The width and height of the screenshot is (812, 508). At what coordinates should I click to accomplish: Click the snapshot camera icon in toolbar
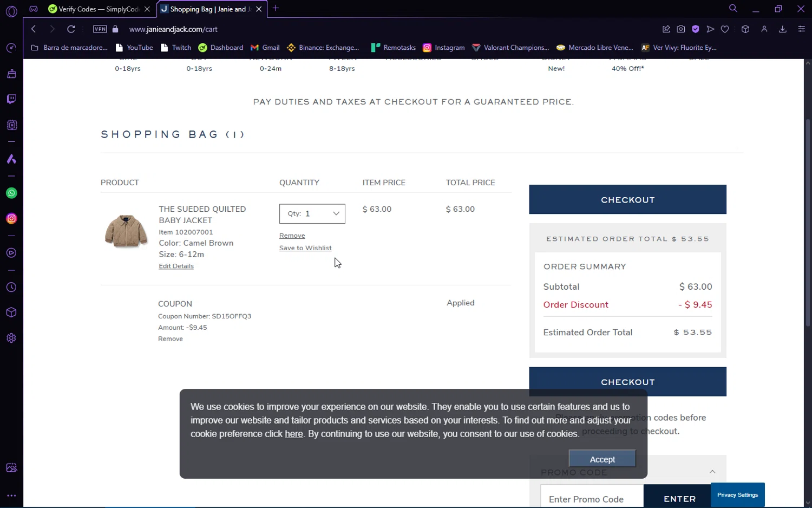click(x=681, y=29)
